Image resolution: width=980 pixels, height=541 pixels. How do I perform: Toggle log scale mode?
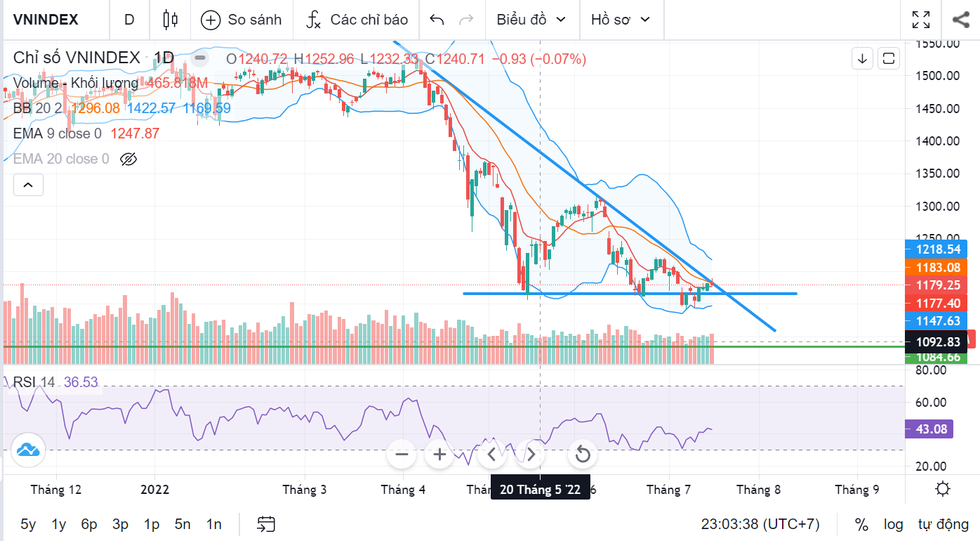(x=894, y=524)
